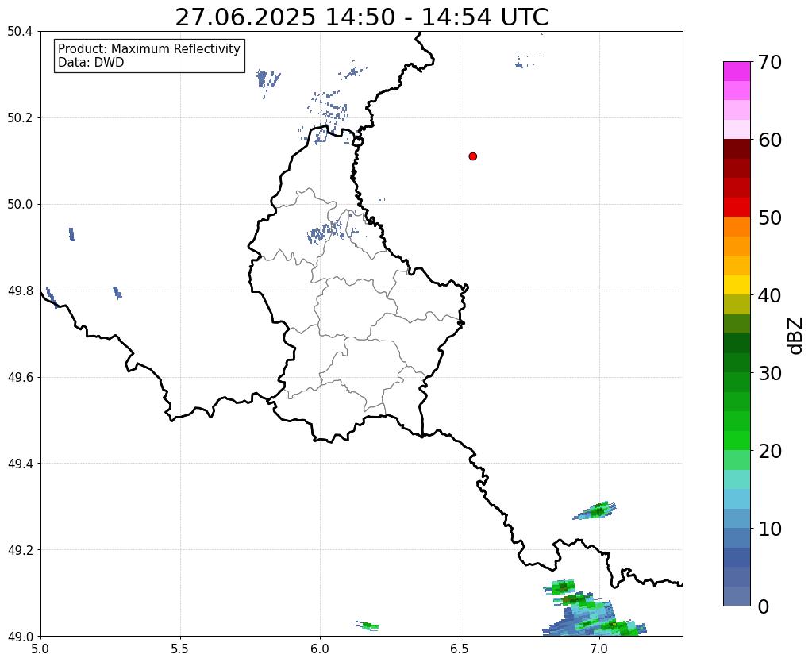
Task: Click the latitude label "50.2"
Action: 20,118
